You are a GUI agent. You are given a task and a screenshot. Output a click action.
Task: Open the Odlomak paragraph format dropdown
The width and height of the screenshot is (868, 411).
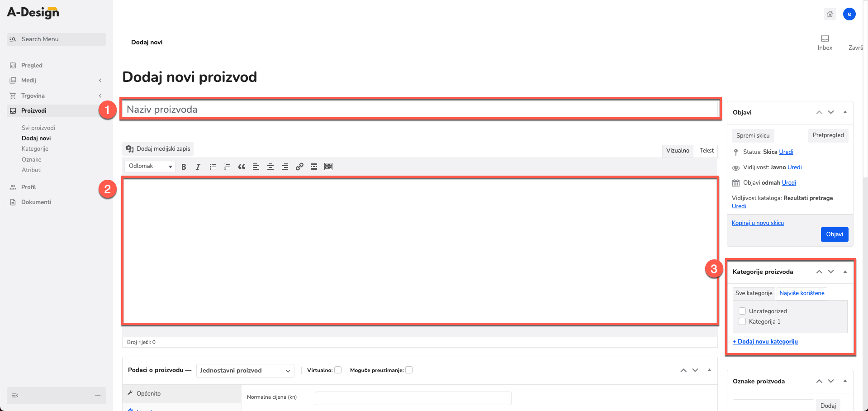coord(150,166)
